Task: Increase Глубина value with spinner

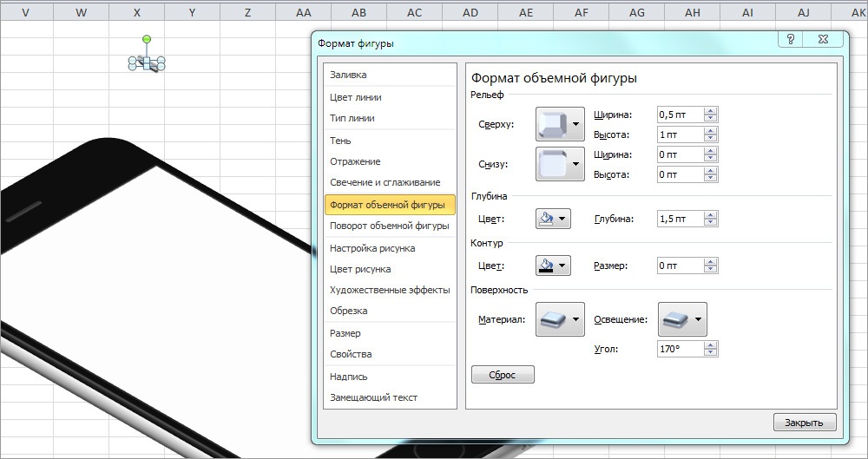Action: point(711,215)
